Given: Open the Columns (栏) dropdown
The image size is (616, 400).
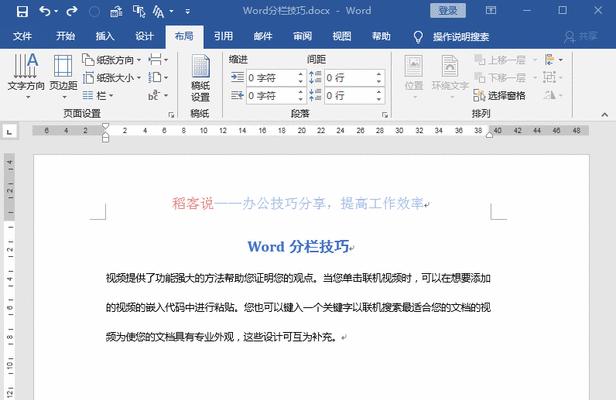Looking at the screenshot, I should click(98, 95).
